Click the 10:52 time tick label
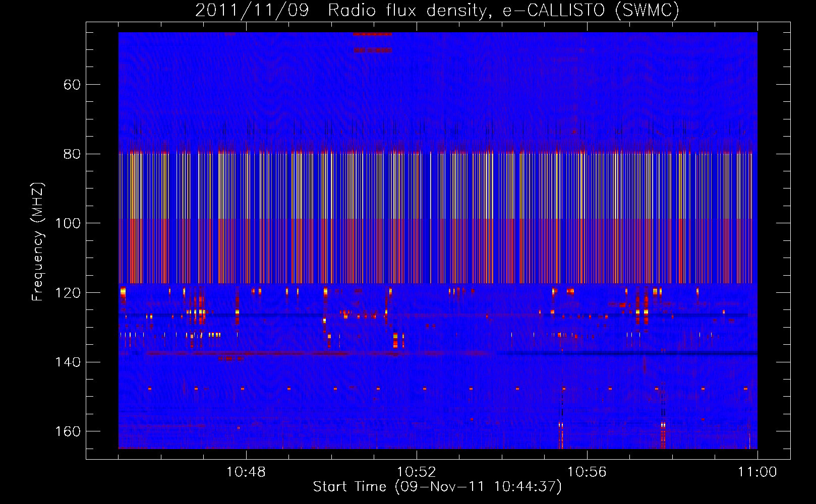Viewport: 816px width, 504px height. point(417,472)
